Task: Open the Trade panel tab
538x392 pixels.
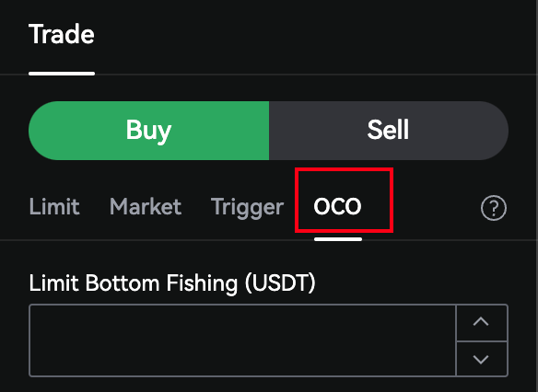Action: coord(62,34)
